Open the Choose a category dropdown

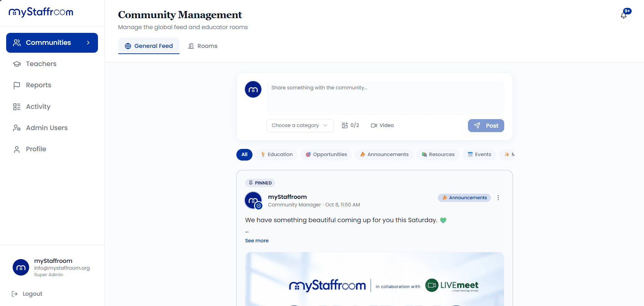point(300,126)
